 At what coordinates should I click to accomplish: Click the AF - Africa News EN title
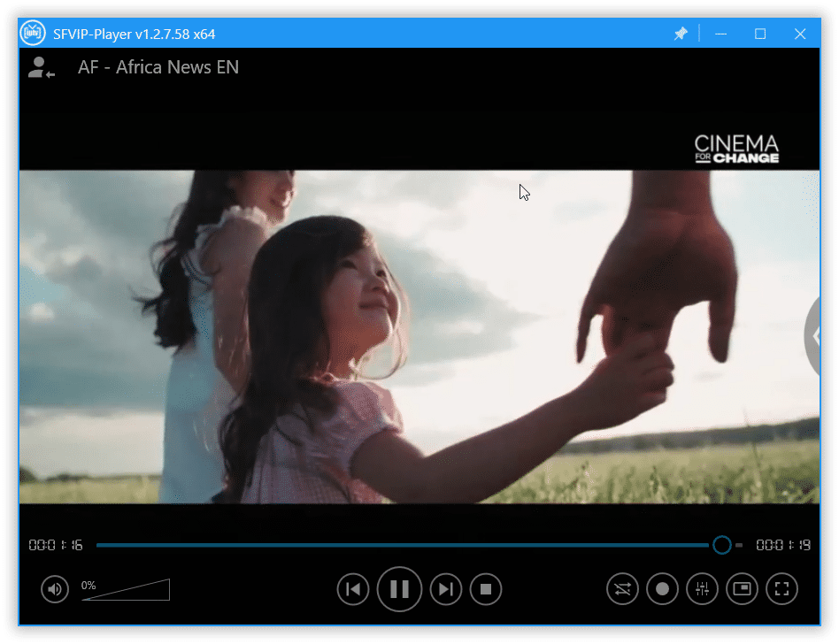[x=158, y=67]
